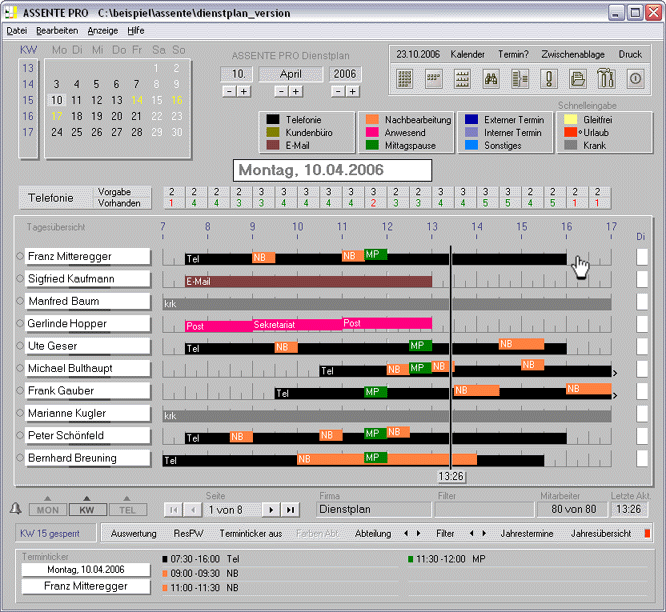Click the three-row fence toolbar icon
Screen dimensions: 666x612
(x=462, y=79)
